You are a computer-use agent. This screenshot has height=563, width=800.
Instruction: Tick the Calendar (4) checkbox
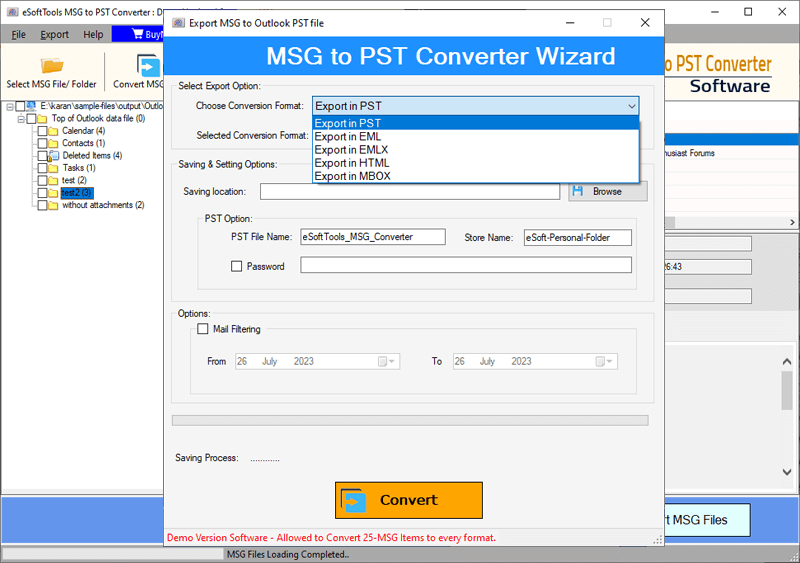tap(42, 131)
